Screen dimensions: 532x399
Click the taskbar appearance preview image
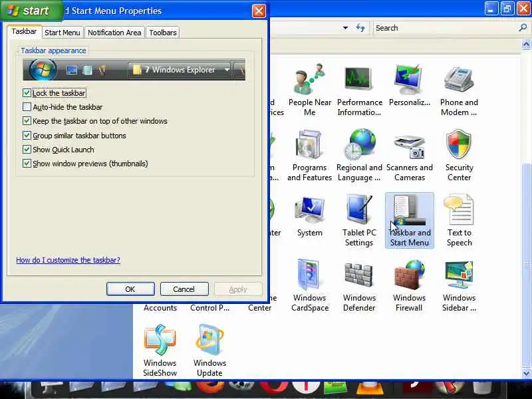[134, 70]
